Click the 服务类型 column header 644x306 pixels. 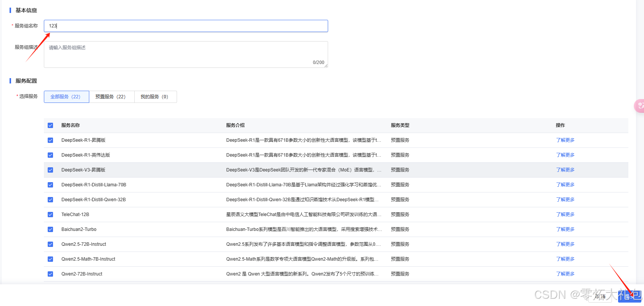coord(400,125)
